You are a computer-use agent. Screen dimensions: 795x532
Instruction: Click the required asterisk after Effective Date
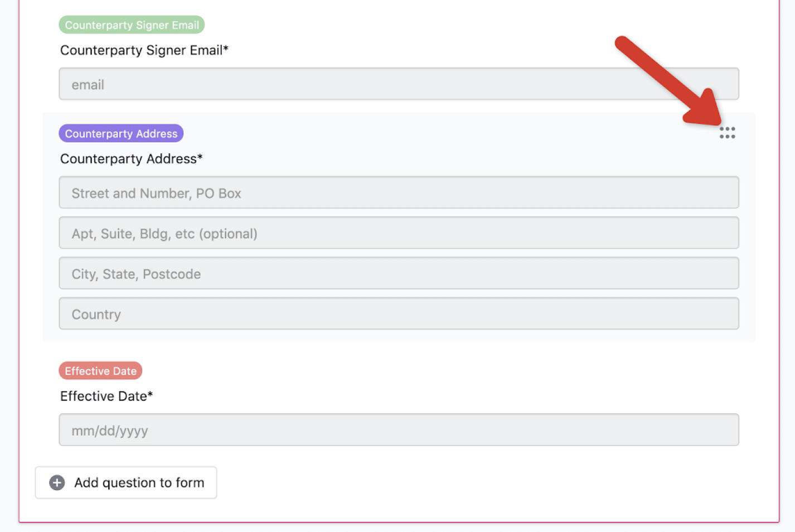(150, 394)
